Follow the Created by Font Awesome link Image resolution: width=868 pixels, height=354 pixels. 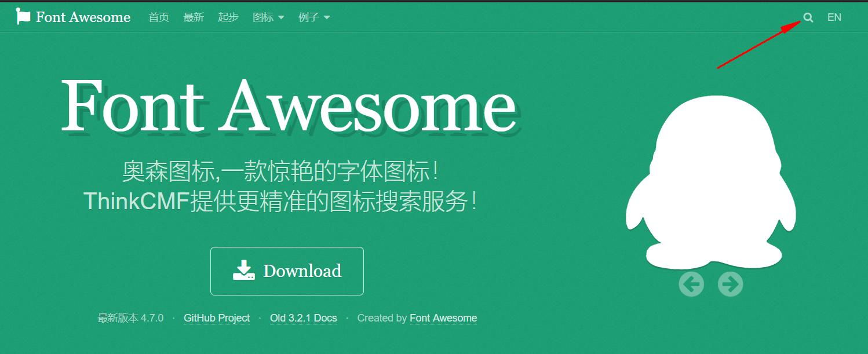tap(443, 318)
